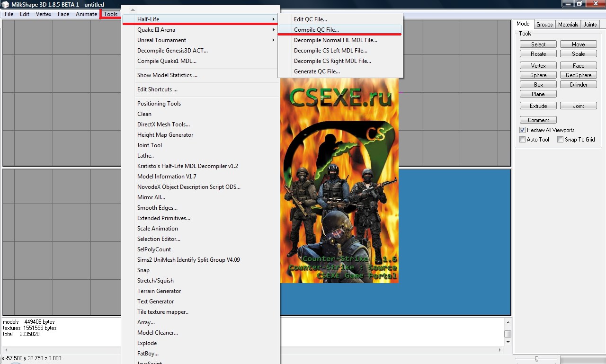Select Compile Quake1 MDL...
This screenshot has width=606, height=364.
click(x=200, y=61)
